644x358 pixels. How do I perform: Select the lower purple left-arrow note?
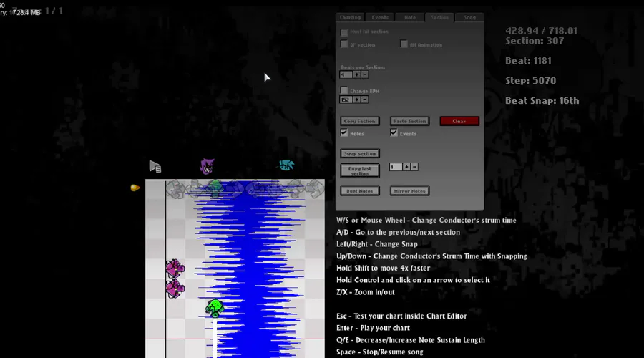175,289
